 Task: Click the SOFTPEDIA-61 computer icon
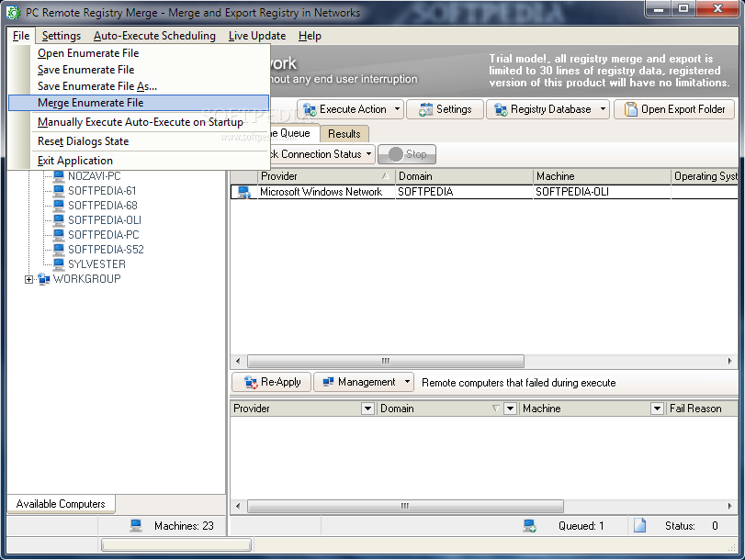[59, 191]
